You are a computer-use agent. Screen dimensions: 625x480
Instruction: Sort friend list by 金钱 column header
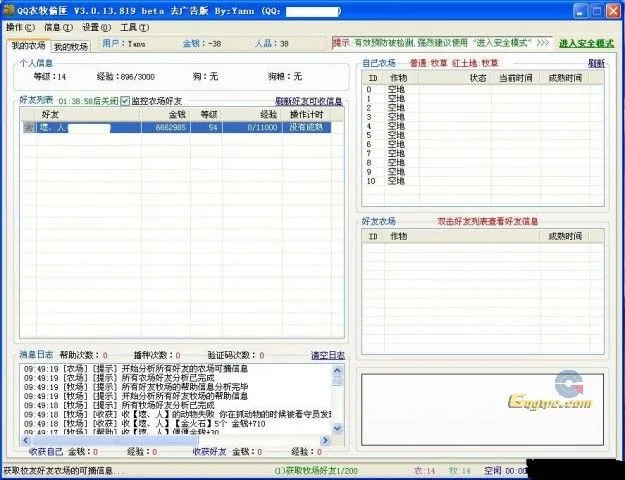pos(165,115)
